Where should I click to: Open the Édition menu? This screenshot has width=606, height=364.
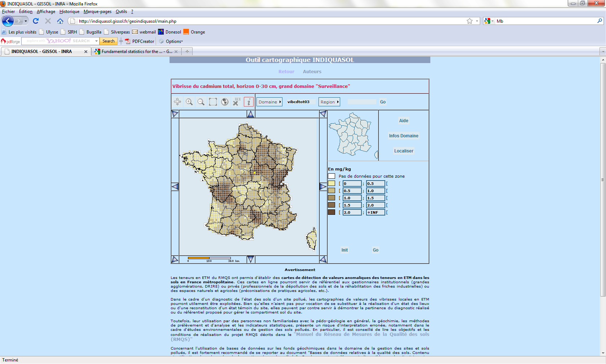pos(26,12)
